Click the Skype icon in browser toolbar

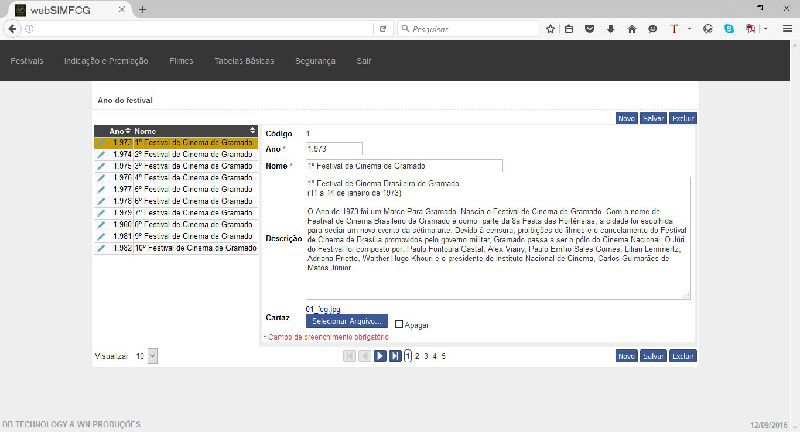pyautogui.click(x=728, y=29)
